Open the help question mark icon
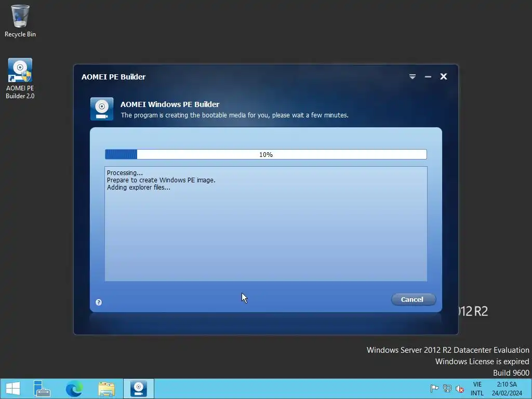This screenshot has width=532, height=399. (99, 302)
